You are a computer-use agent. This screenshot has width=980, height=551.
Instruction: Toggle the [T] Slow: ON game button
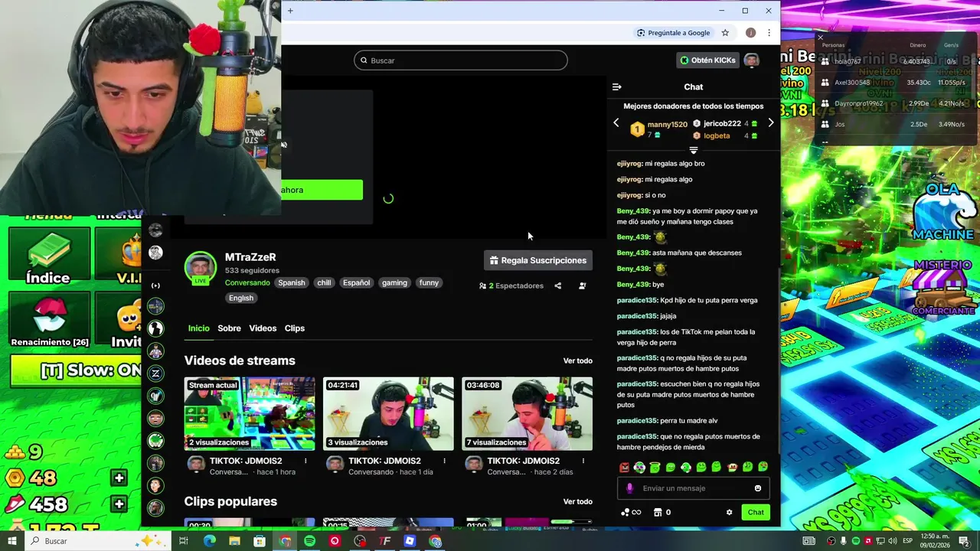point(74,370)
